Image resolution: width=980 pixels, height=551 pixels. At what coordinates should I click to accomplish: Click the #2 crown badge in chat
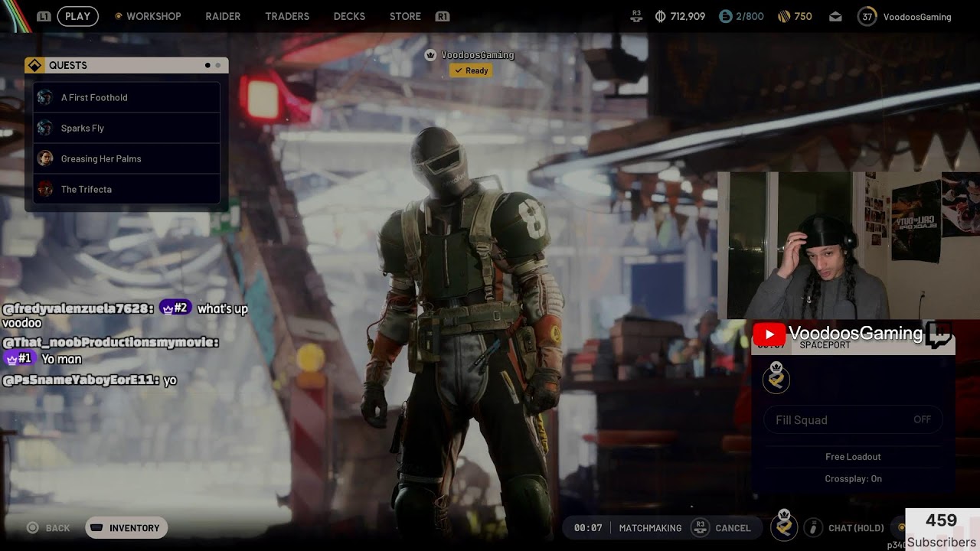[175, 308]
